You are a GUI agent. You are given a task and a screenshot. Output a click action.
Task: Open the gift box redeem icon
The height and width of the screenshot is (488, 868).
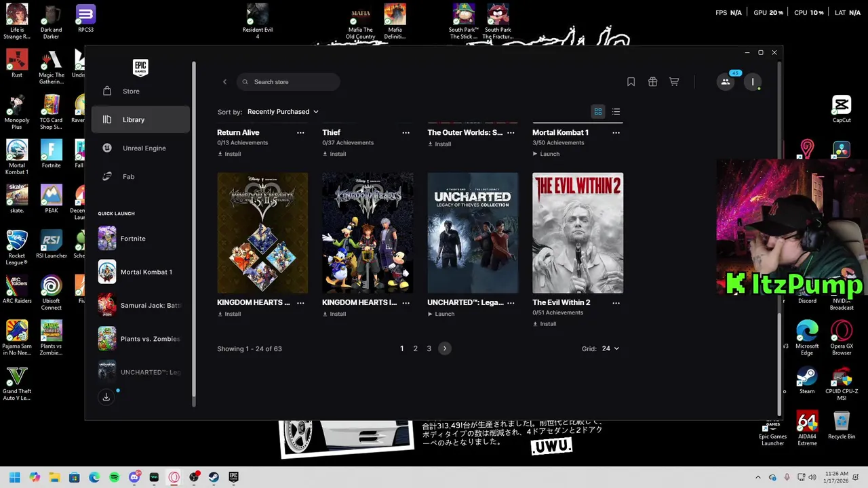[x=652, y=82]
